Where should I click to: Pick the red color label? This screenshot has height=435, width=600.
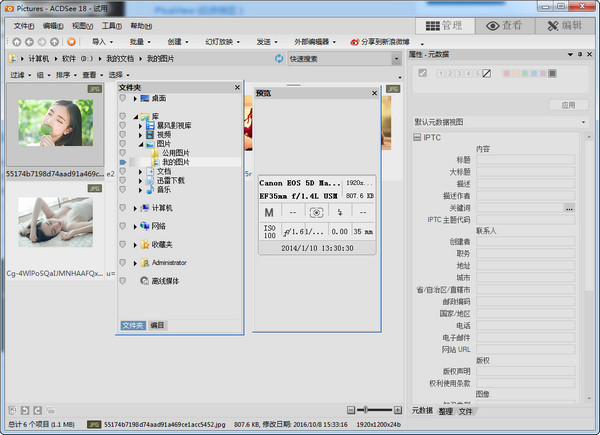[506, 73]
